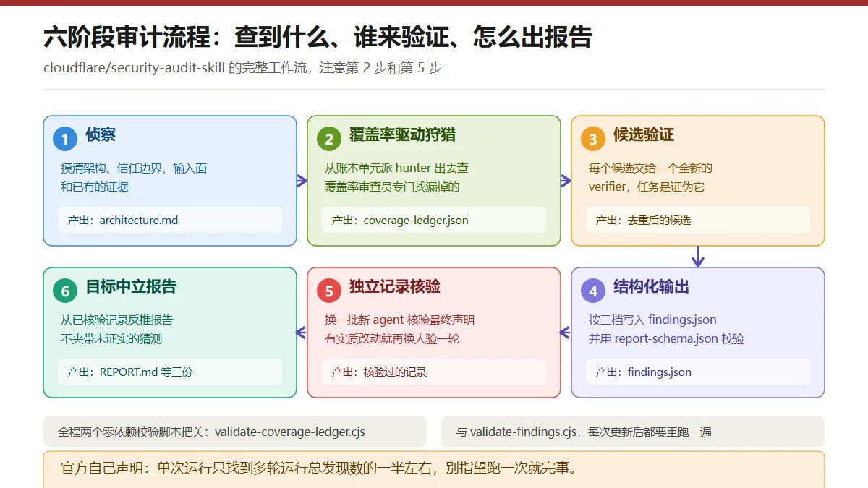The height and width of the screenshot is (488, 868).
Task: Click the output box 产出：architecture.md
Action: pyautogui.click(x=170, y=220)
